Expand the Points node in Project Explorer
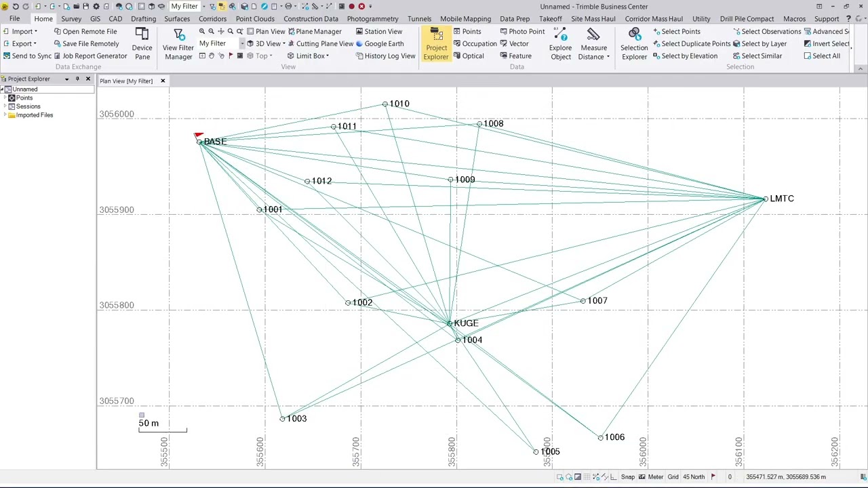 pos(5,98)
